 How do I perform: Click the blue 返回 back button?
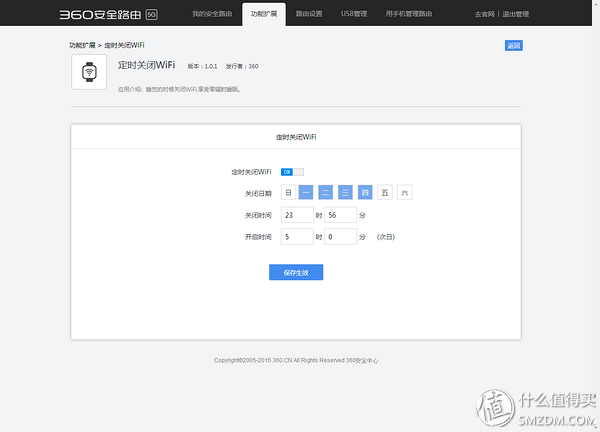[x=513, y=46]
